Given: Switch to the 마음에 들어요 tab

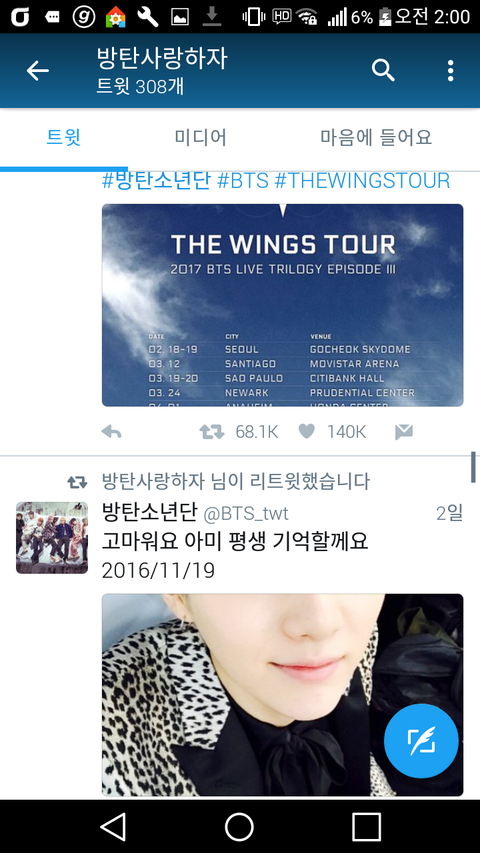Looking at the screenshot, I should 376,137.
